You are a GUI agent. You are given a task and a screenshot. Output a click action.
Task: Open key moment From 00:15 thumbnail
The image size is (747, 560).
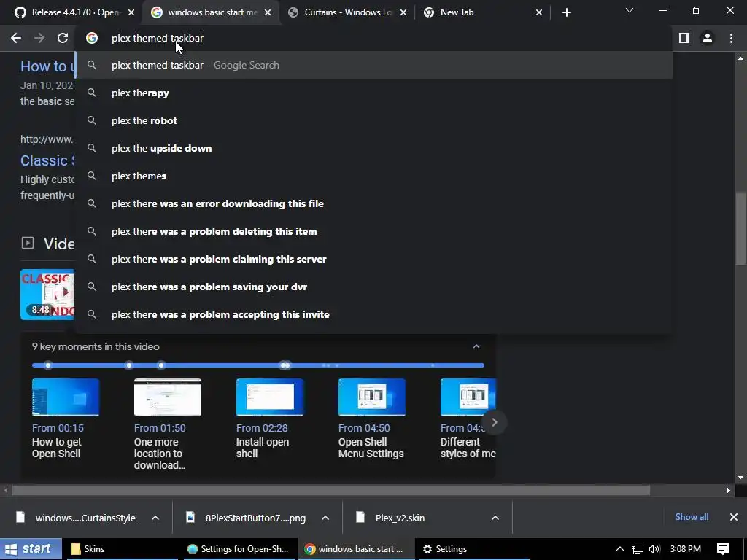[x=65, y=397]
